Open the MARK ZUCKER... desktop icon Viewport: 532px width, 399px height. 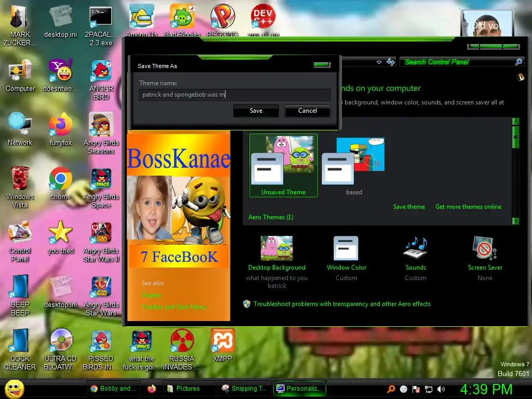pos(20,25)
